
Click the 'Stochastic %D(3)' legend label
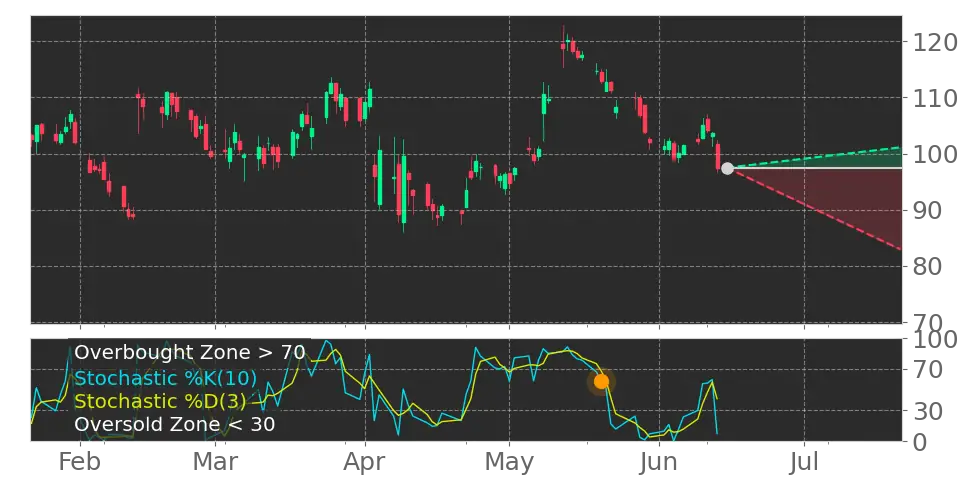pos(161,401)
